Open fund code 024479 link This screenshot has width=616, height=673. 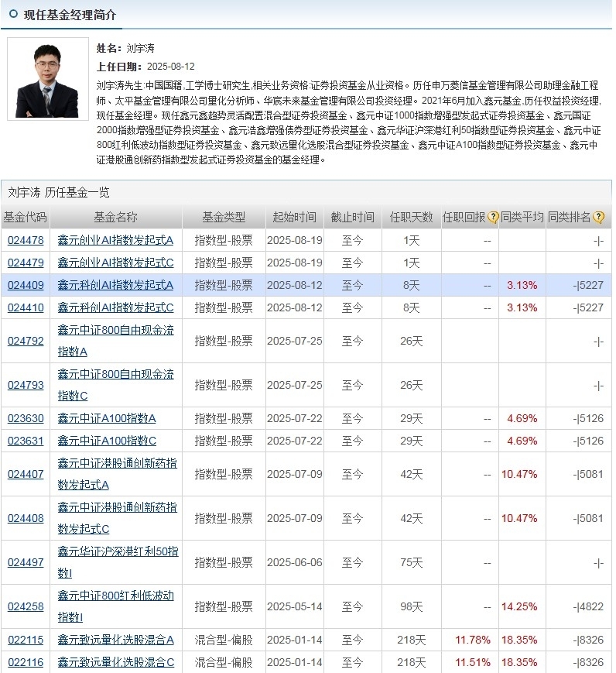pos(26,263)
